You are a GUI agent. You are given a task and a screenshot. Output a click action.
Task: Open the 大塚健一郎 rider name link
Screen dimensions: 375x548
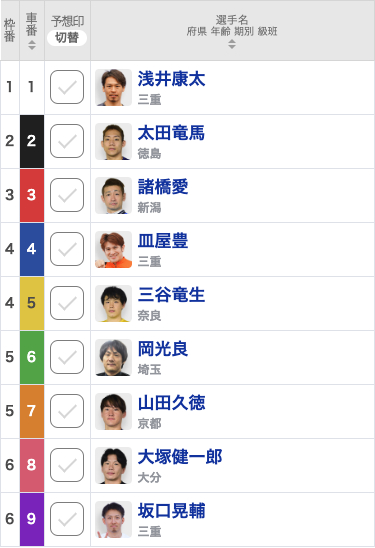[180, 457]
